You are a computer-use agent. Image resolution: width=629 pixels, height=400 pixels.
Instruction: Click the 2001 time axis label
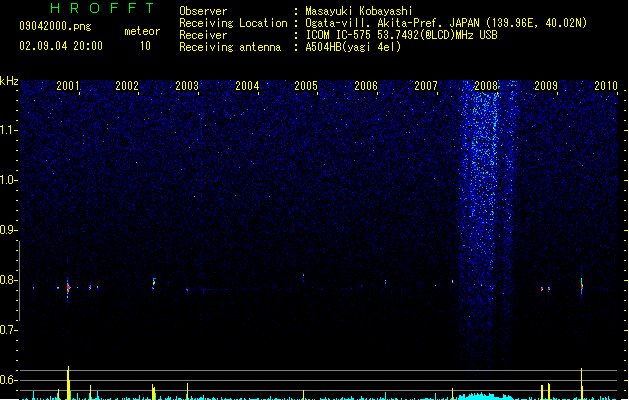[x=68, y=86]
